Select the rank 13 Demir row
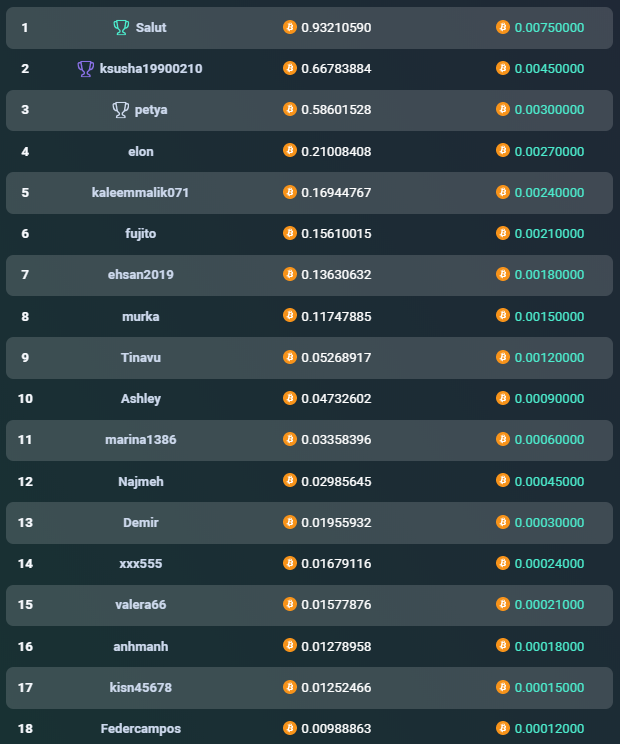This screenshot has width=620, height=744. (x=309, y=523)
